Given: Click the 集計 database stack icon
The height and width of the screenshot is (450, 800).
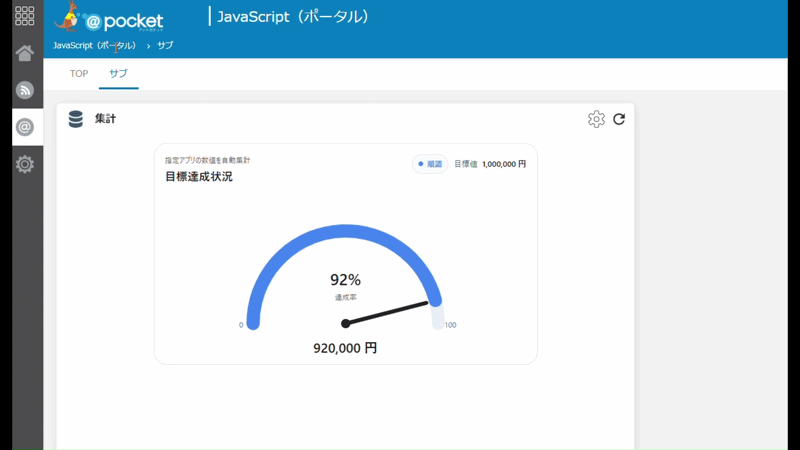Looking at the screenshot, I should (76, 119).
